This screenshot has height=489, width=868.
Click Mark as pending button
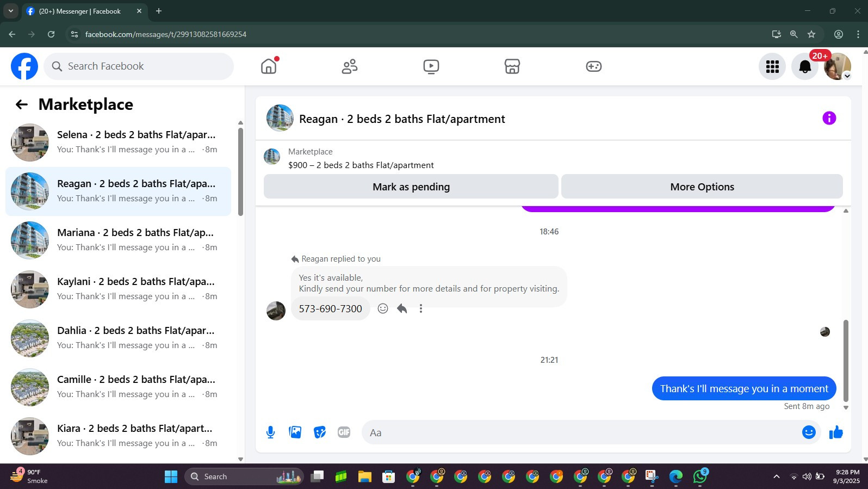point(411,187)
